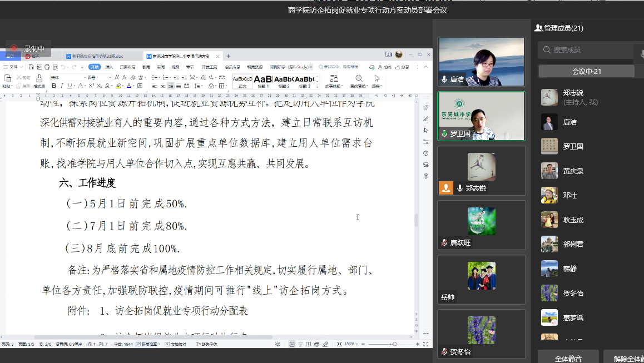This screenshot has width=644, height=363.
Task: Switch to 引用 ribbon tab
Action: 146,67
